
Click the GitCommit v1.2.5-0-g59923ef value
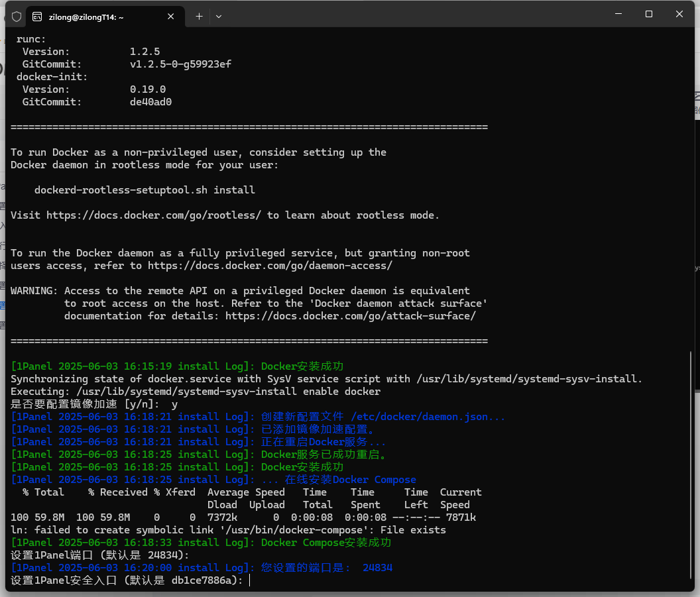point(180,64)
